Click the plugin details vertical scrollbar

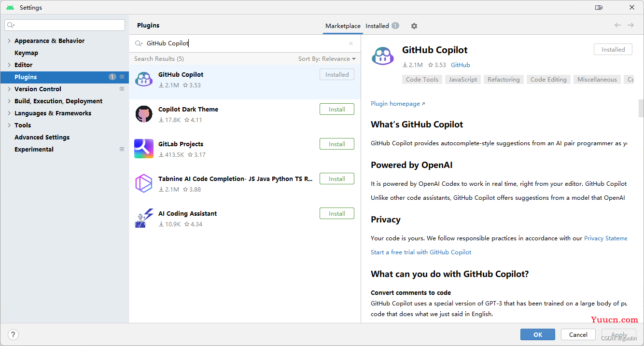tap(641, 109)
